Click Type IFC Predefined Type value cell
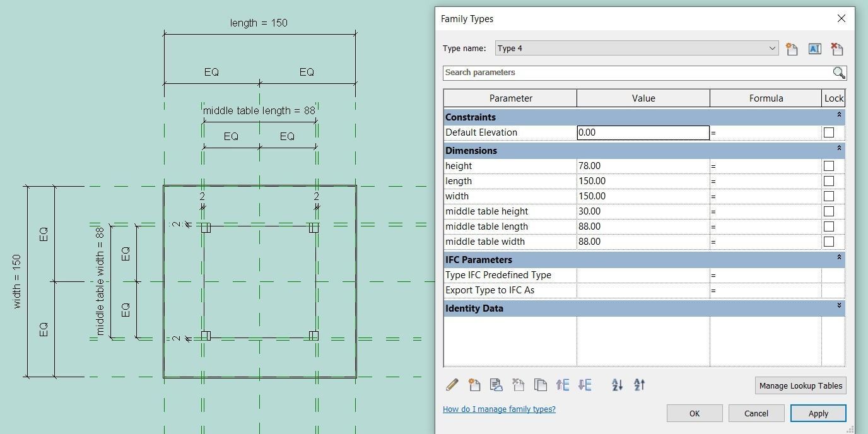Viewport: 868px width, 434px height. point(643,275)
